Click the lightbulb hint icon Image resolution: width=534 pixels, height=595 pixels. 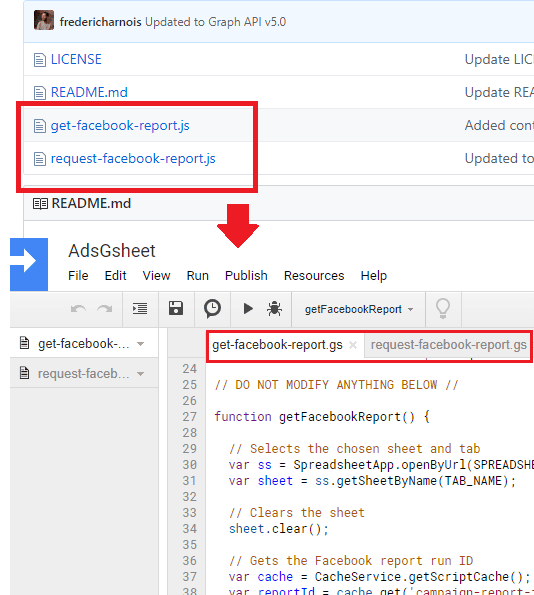point(443,309)
